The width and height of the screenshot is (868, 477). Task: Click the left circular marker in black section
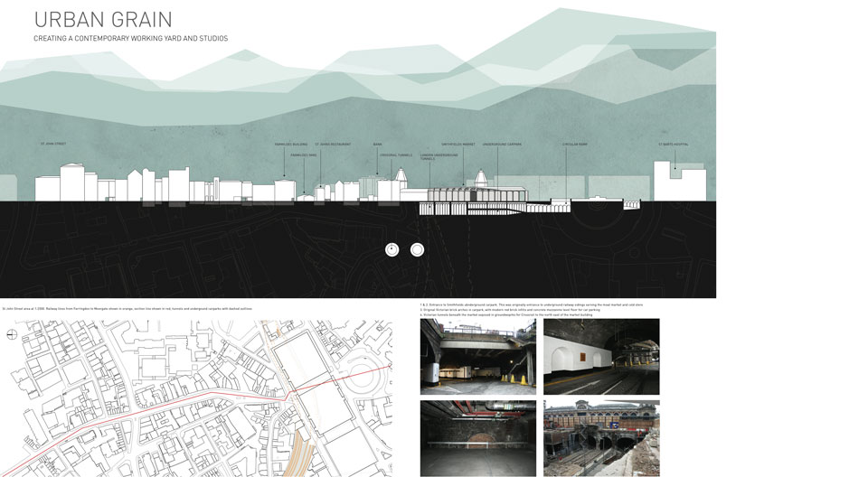pos(392,249)
